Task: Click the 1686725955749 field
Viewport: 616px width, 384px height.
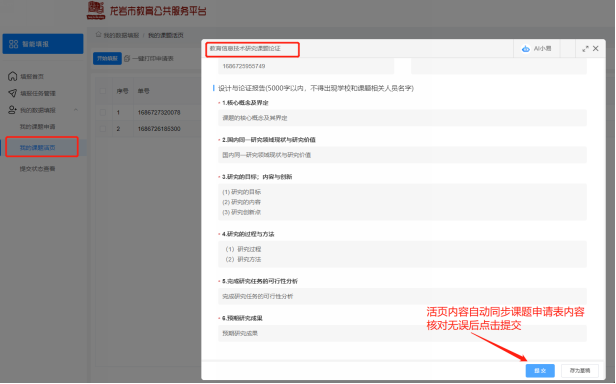Action: tap(306, 66)
